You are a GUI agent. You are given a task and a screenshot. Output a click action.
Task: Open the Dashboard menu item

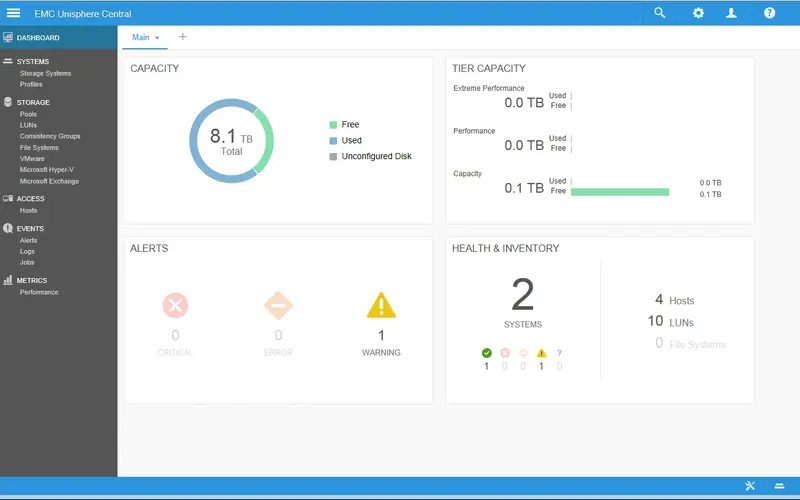click(x=58, y=37)
